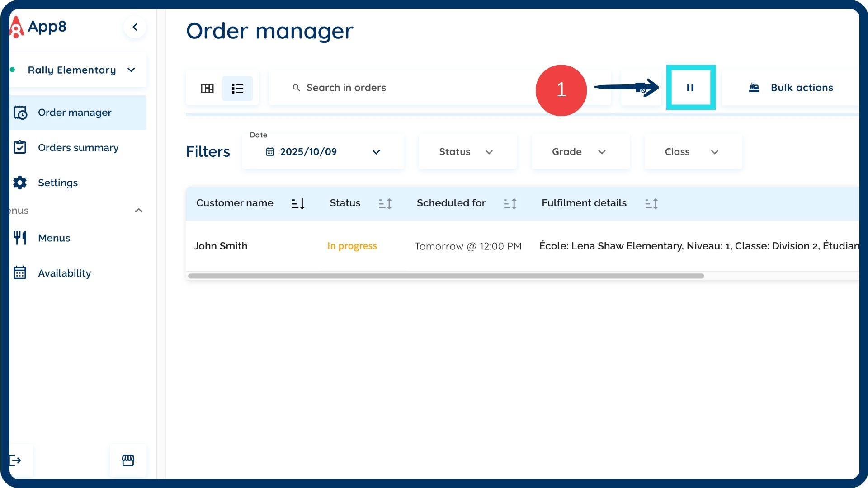Click the Bulk actions button

791,88
